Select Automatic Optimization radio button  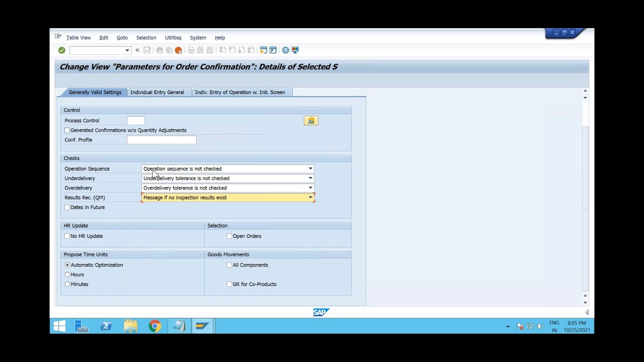[x=67, y=265]
